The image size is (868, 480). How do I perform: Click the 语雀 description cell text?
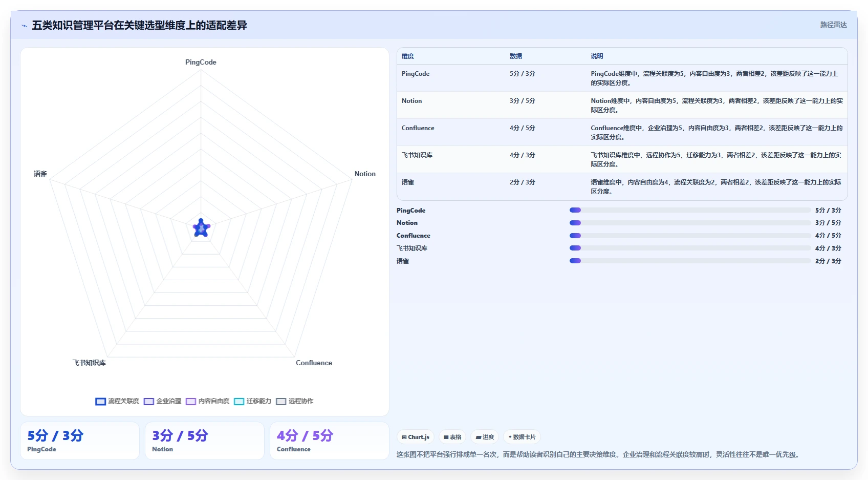coord(716,187)
